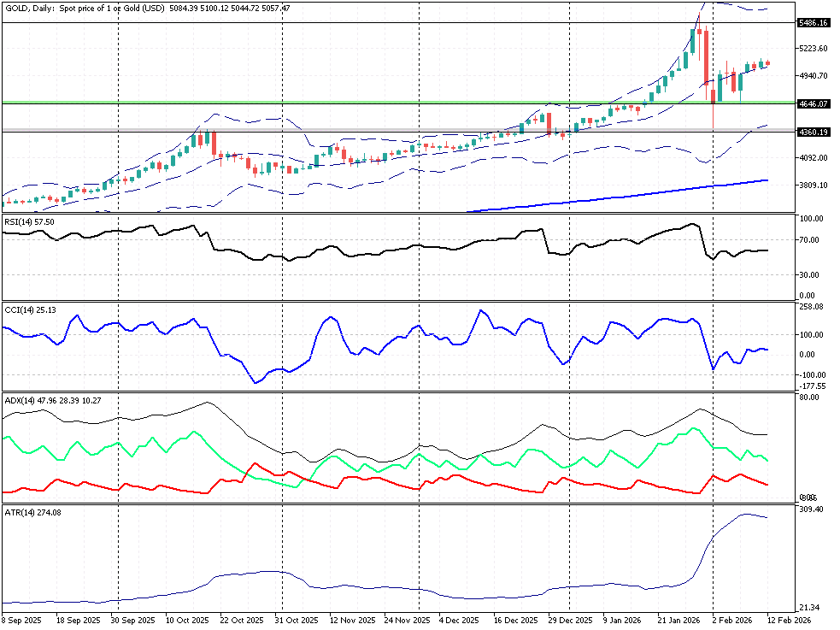Select the 5486.16 price label on axis
840x630 pixels.
point(813,23)
